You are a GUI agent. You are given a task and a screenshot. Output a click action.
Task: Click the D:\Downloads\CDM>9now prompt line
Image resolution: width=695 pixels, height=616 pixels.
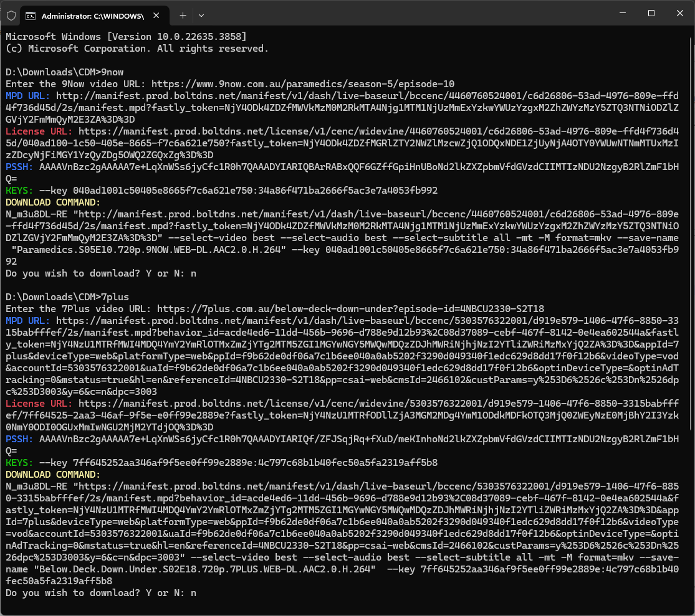tap(65, 72)
